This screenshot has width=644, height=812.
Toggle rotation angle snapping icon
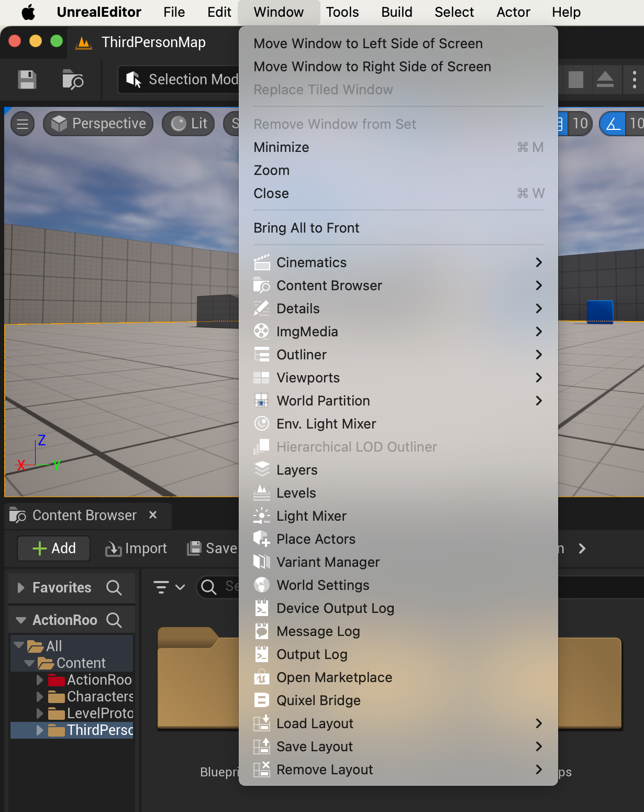point(613,124)
